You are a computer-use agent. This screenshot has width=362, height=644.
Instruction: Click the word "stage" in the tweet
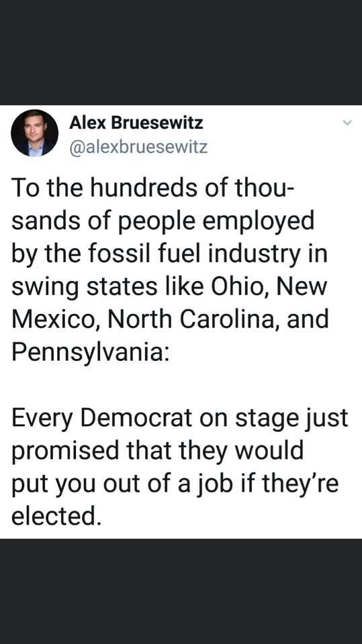tap(270, 418)
